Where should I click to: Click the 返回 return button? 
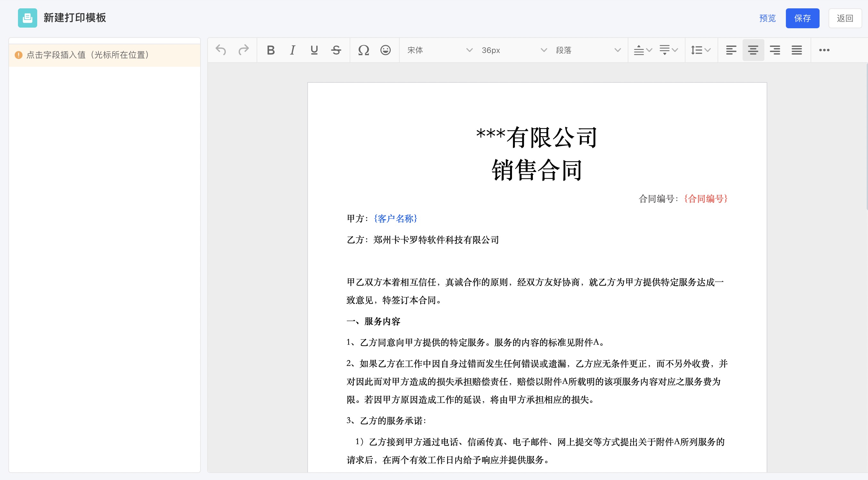tap(845, 18)
